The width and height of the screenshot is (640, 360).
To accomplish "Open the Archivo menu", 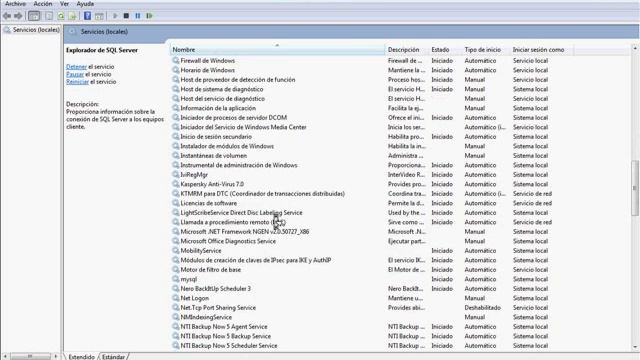I will [16, 4].
